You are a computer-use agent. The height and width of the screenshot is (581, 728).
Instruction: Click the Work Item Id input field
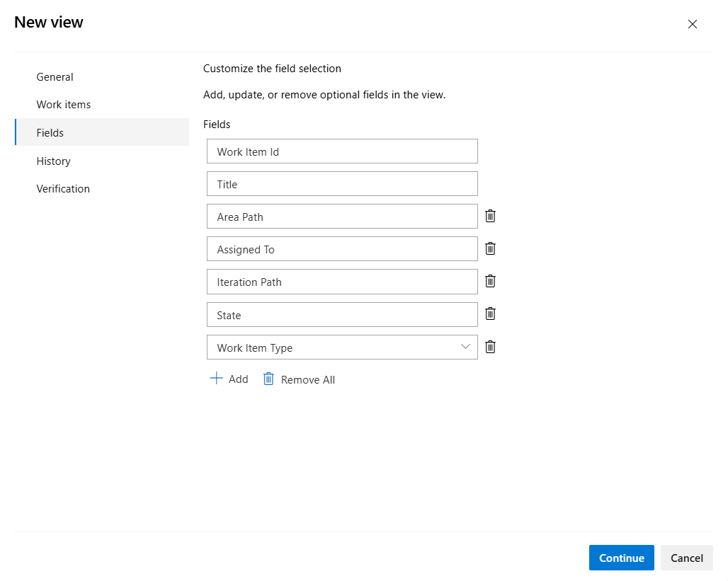click(x=342, y=151)
